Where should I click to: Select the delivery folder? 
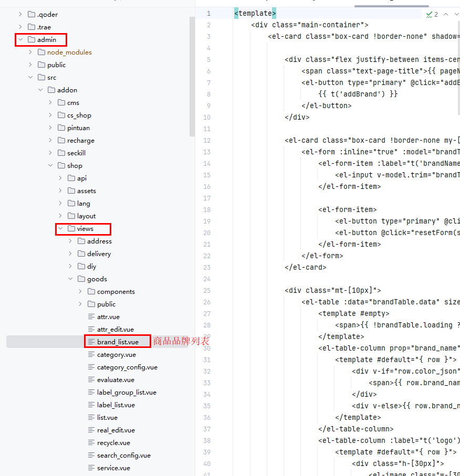pos(99,254)
